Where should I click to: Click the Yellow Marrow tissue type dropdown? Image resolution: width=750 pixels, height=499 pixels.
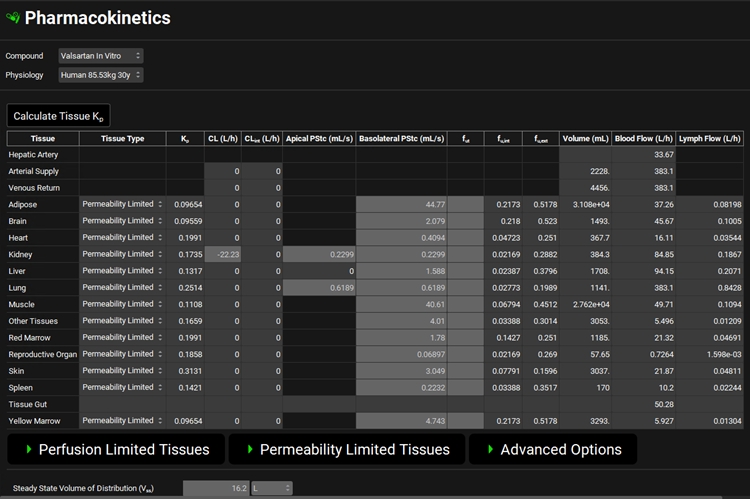coord(122,421)
